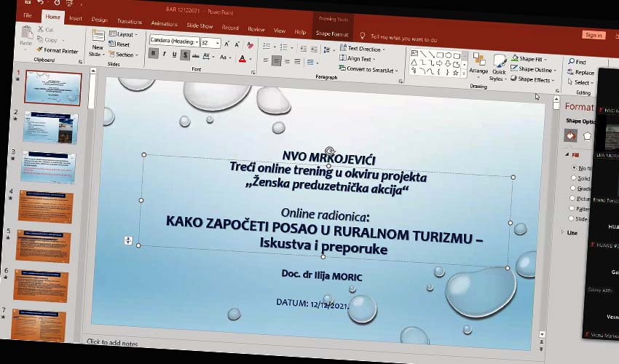Toggle Underline formatting in Font group

174,55
